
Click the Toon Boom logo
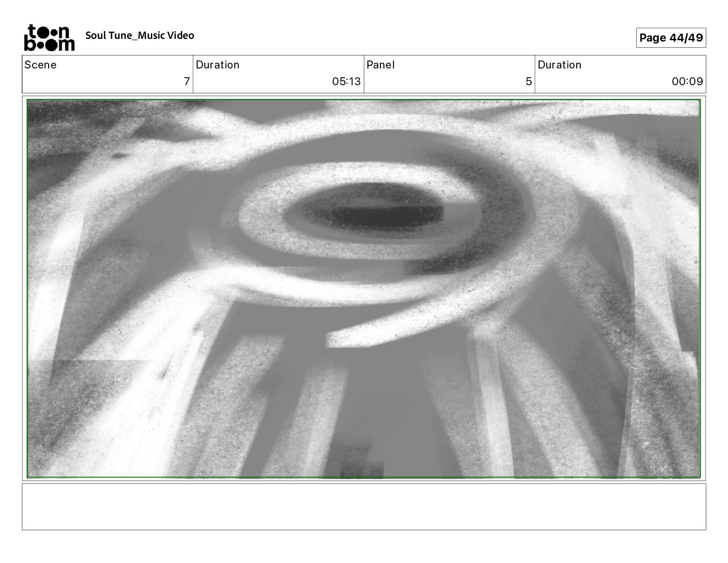coord(49,38)
